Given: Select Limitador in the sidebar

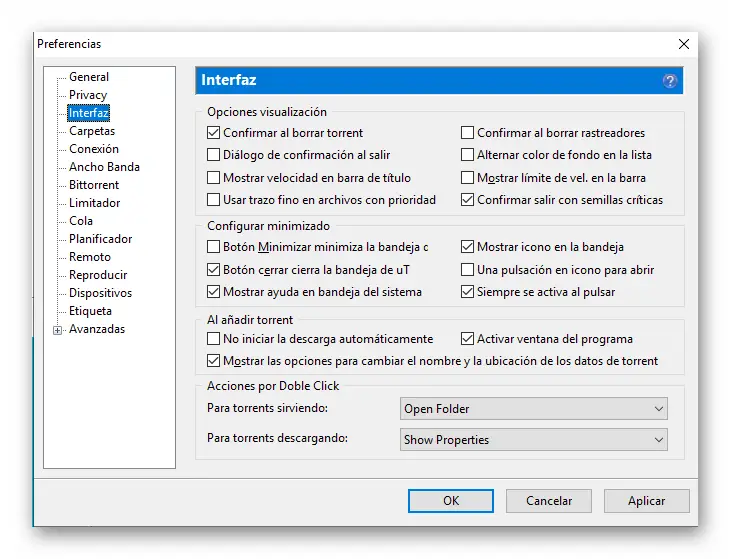Looking at the screenshot, I should click(x=95, y=203).
